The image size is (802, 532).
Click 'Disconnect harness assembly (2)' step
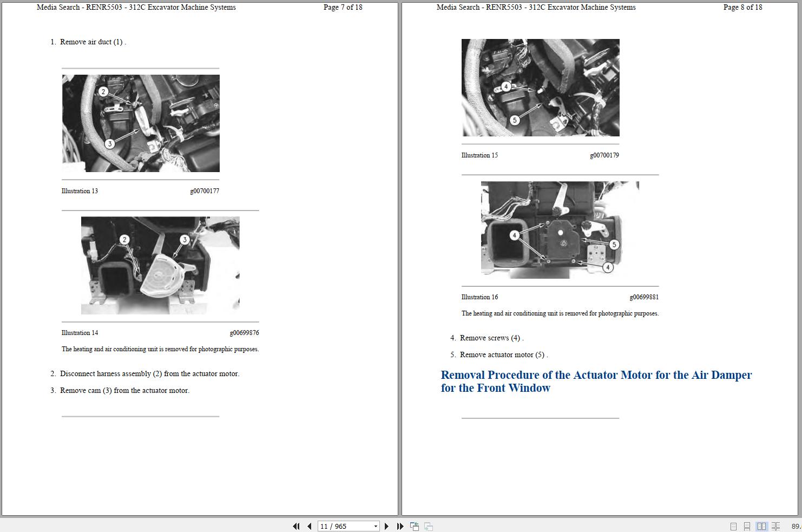(149, 373)
